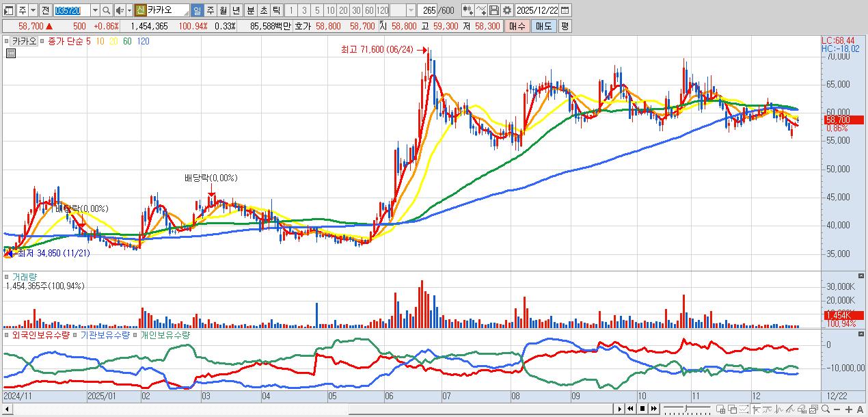Select the 주 weekly period button next to 일
This screenshot has height=417, width=868.
click(210, 10)
